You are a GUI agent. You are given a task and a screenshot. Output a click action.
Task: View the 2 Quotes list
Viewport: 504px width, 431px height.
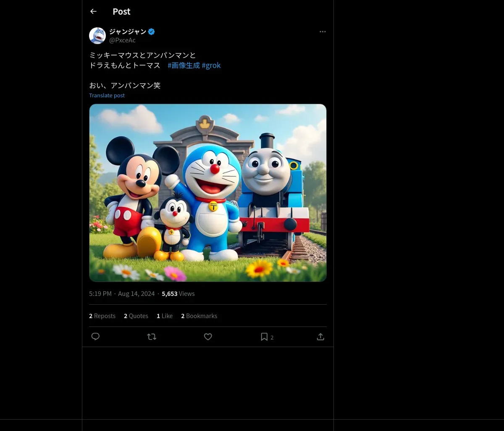[136, 316]
